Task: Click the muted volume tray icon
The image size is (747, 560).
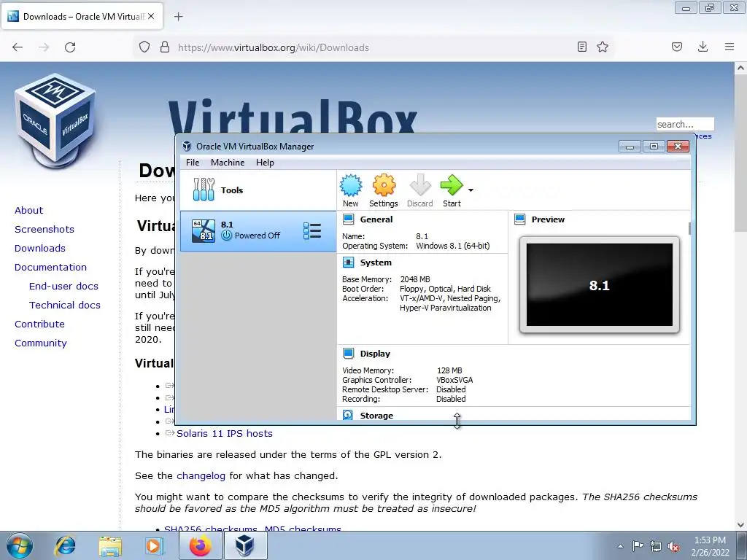Action: (x=673, y=546)
